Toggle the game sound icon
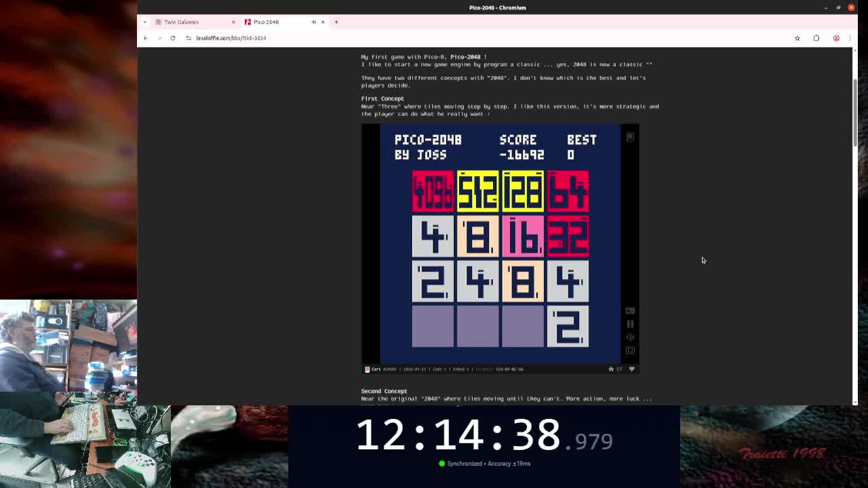The image size is (868, 488). (x=630, y=337)
